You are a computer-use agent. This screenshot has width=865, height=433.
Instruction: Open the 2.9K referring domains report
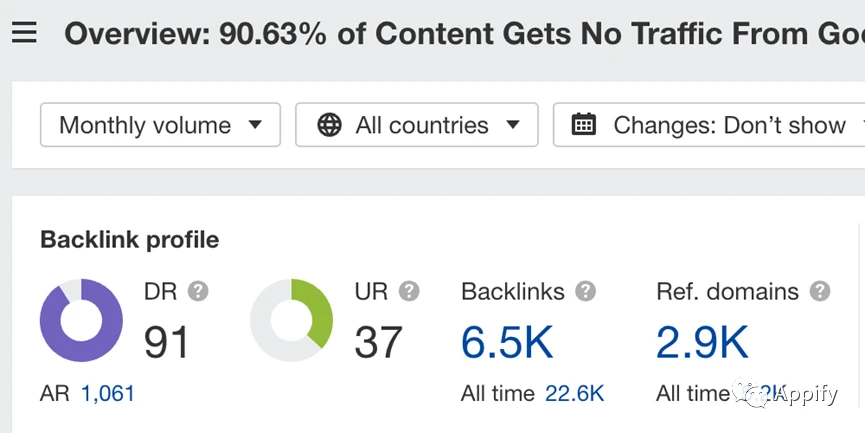701,343
